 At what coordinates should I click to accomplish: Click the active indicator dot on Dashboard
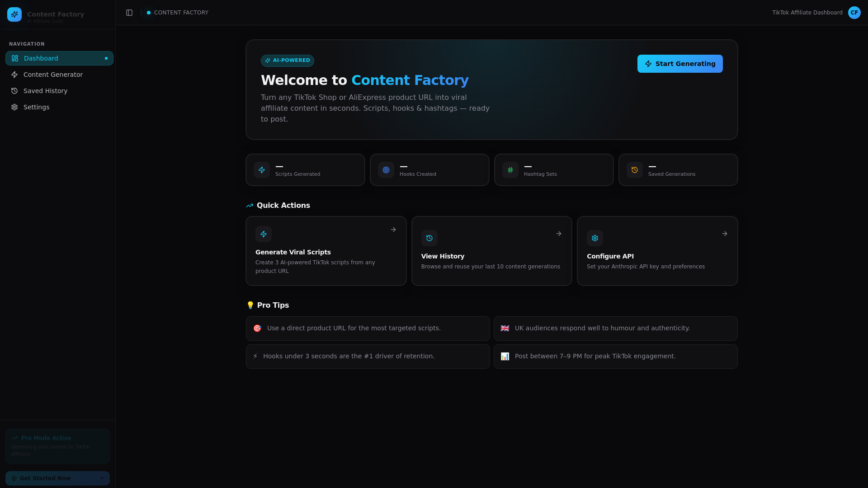click(x=106, y=58)
